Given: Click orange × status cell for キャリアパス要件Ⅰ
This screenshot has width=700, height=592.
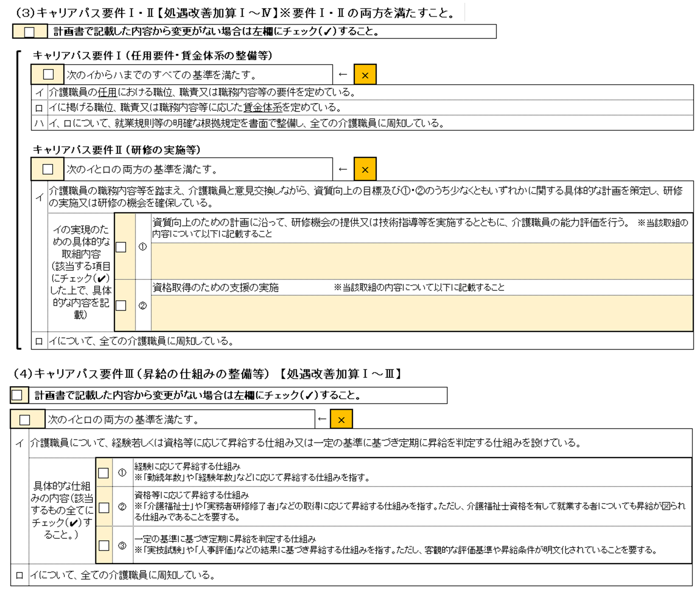Looking at the screenshot, I should (x=365, y=74).
